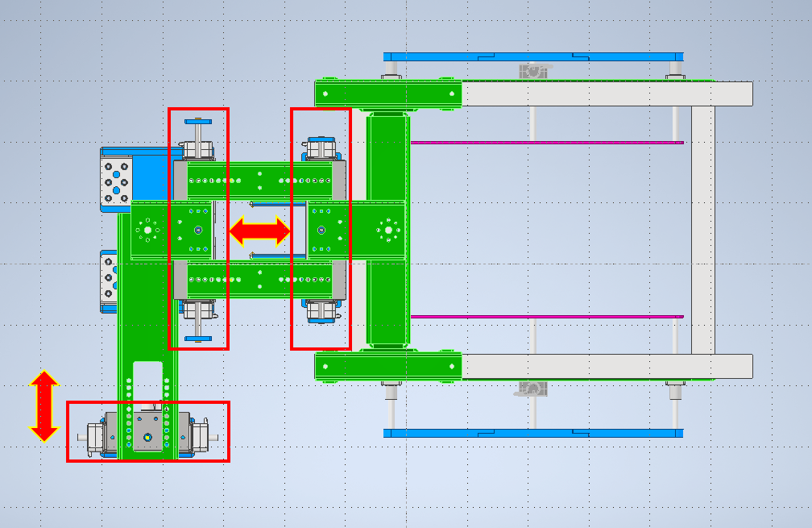
Task: Select lower green rail with hole row
Action: click(259, 279)
